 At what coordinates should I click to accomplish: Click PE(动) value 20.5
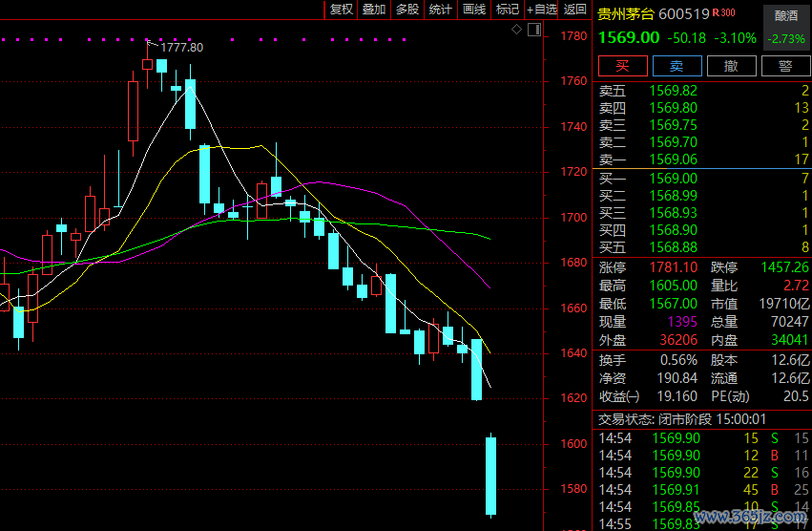796,396
